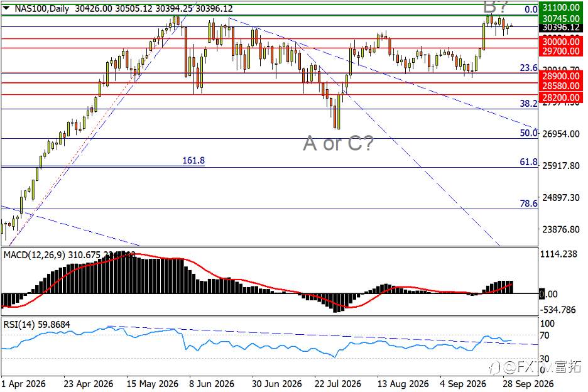Select the green 31100.00 price level label
Viewport: 588px width, 392px height.
tap(561, 7)
